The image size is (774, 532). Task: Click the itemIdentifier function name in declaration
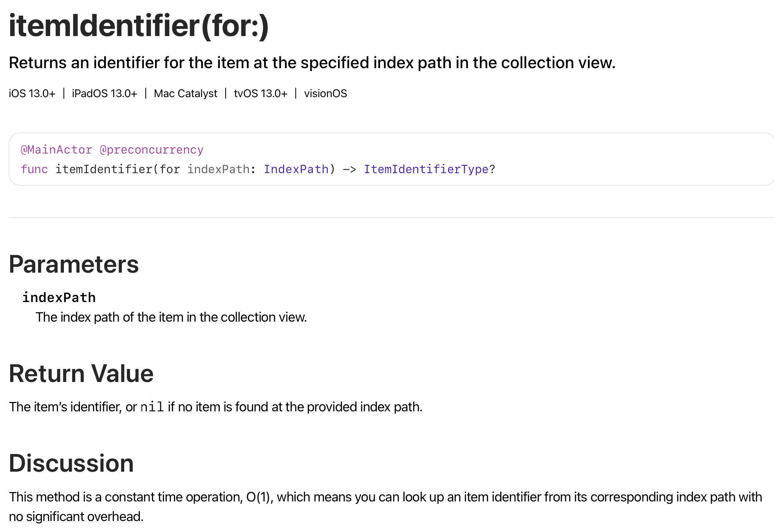(104, 169)
